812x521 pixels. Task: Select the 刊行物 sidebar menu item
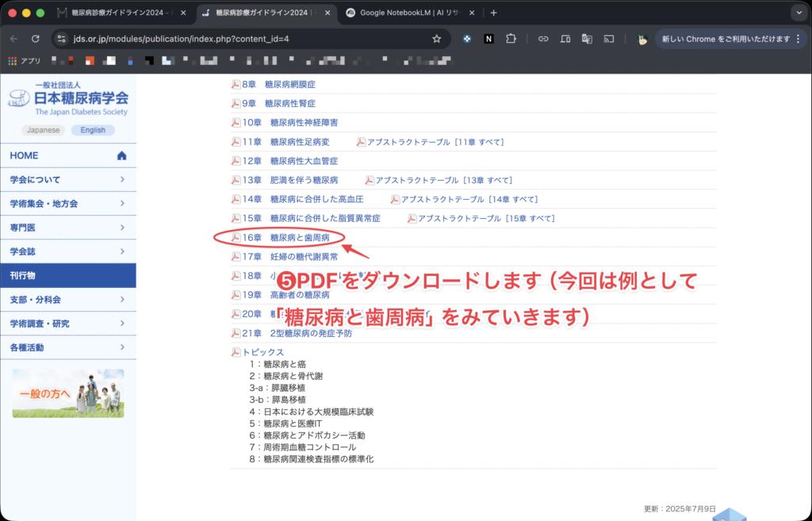coord(67,275)
